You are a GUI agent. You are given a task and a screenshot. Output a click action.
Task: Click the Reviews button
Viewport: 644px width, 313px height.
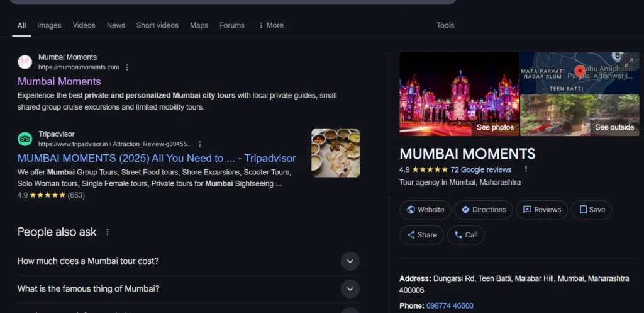click(541, 210)
